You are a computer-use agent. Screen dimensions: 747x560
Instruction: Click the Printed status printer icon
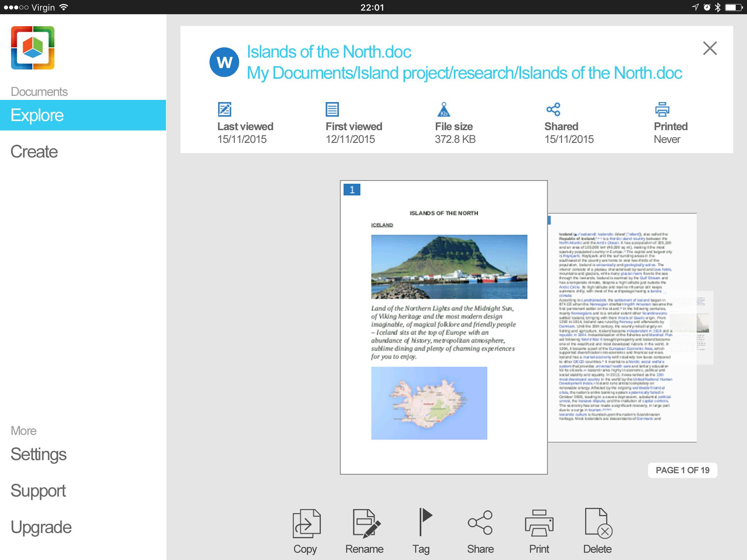pyautogui.click(x=662, y=109)
